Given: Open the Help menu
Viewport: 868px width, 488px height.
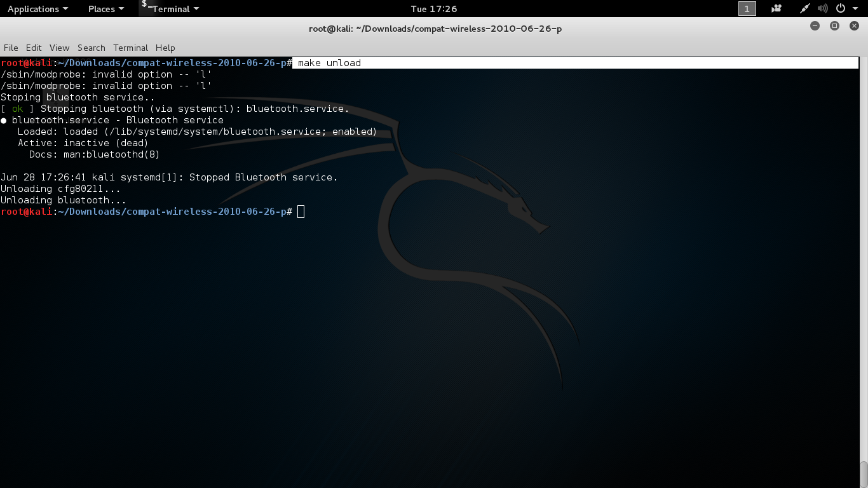Looking at the screenshot, I should (x=165, y=48).
